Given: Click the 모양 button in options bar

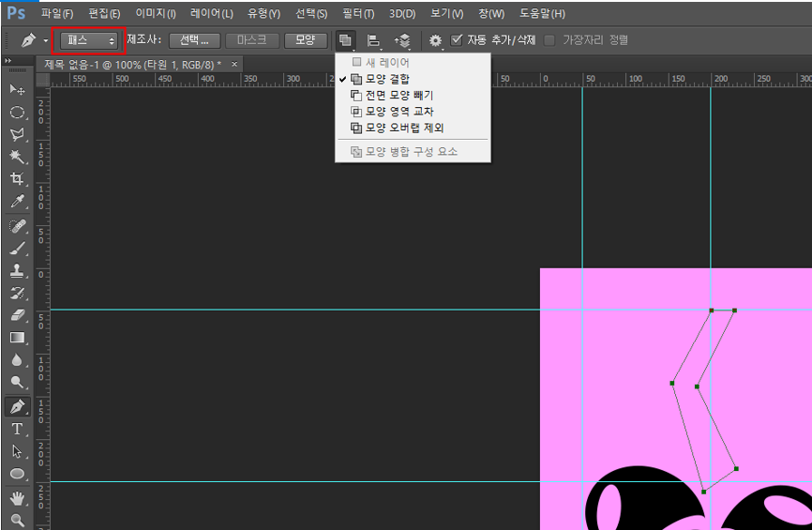Looking at the screenshot, I should (305, 40).
